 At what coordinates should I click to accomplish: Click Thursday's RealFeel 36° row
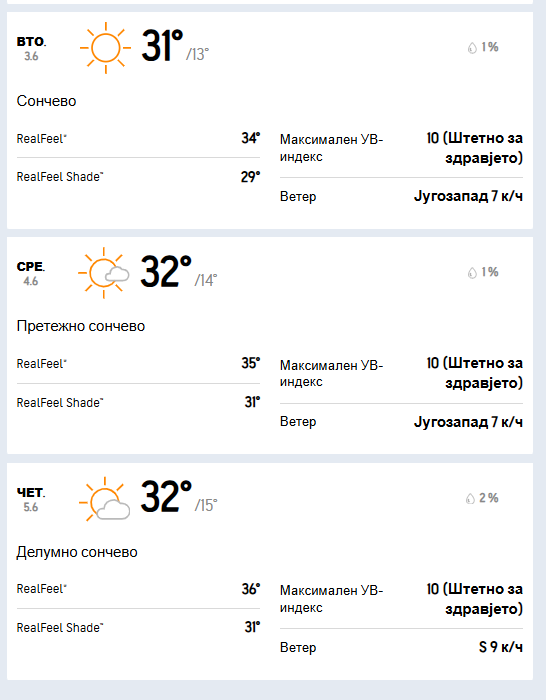138,589
